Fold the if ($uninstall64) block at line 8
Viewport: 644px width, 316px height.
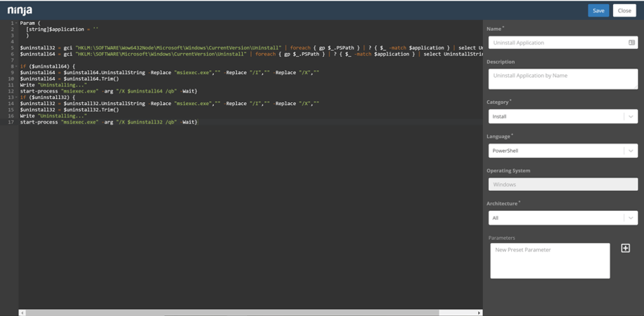click(x=17, y=67)
